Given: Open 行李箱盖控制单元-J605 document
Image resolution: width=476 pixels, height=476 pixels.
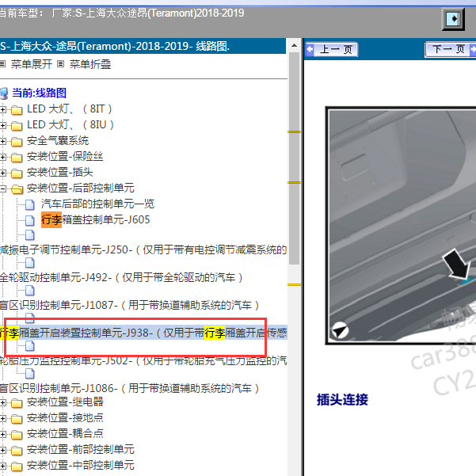Looking at the screenshot, I should pos(96,219).
